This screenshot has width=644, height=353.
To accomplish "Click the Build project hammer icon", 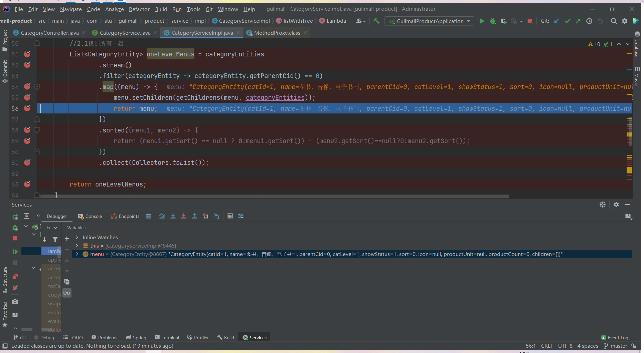I will point(376,21).
